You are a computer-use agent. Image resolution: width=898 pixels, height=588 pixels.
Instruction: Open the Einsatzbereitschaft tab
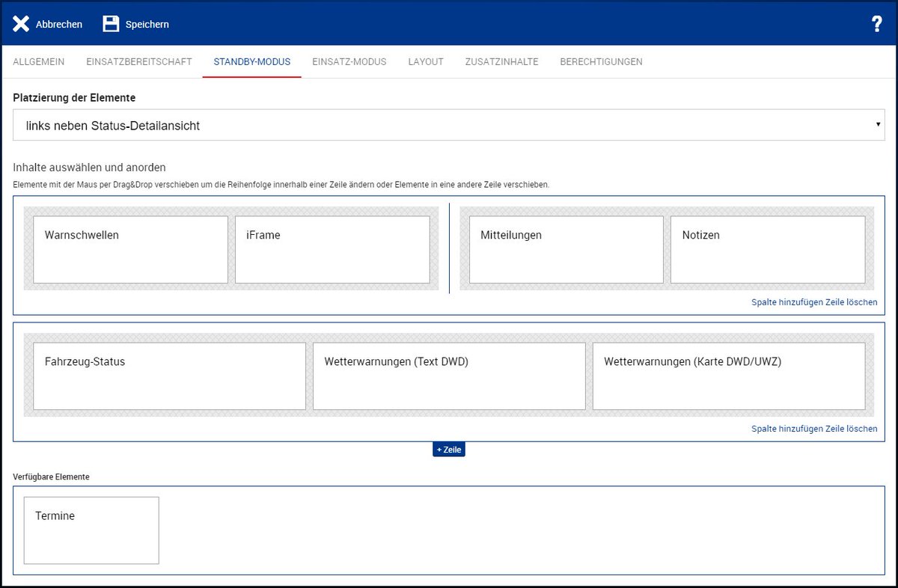(139, 61)
